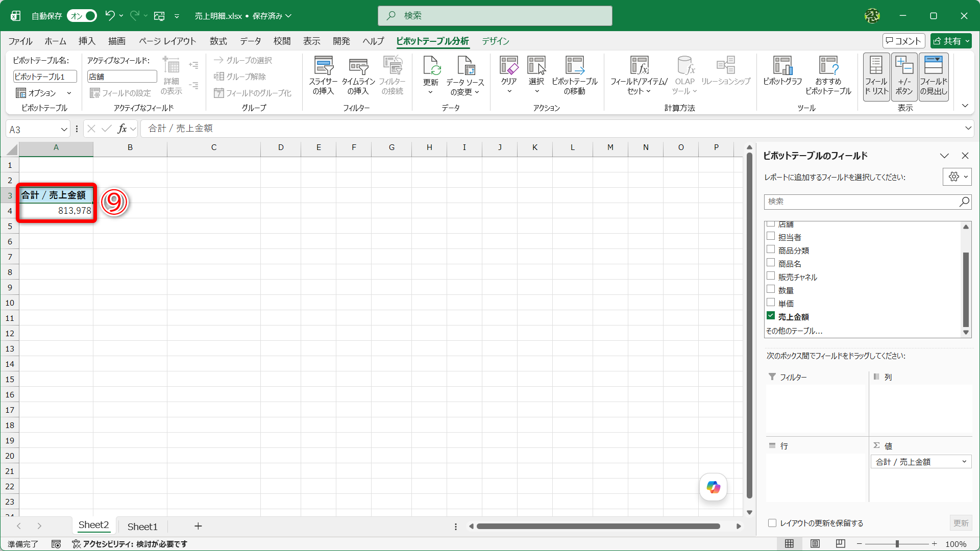The width and height of the screenshot is (980, 551).
Task: Collapse the ribbon with chevron
Action: [x=965, y=106]
